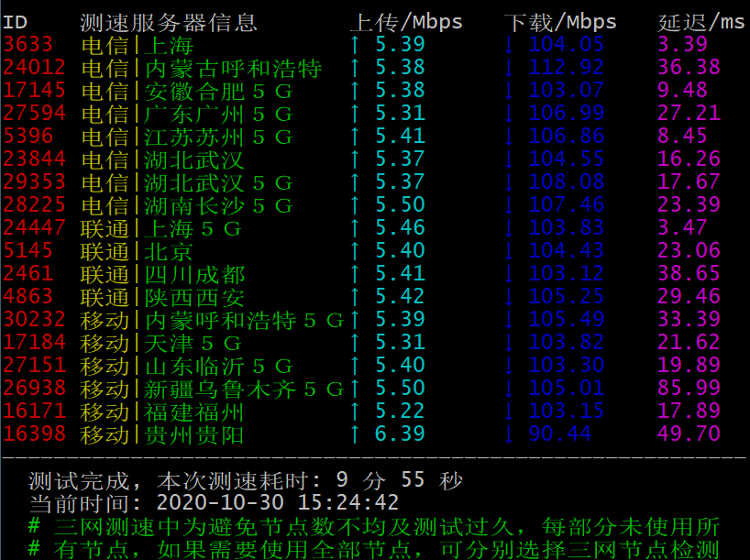Image resolution: width=750 pixels, height=560 pixels.
Task: Click latency value 3.47
Action: (x=682, y=227)
